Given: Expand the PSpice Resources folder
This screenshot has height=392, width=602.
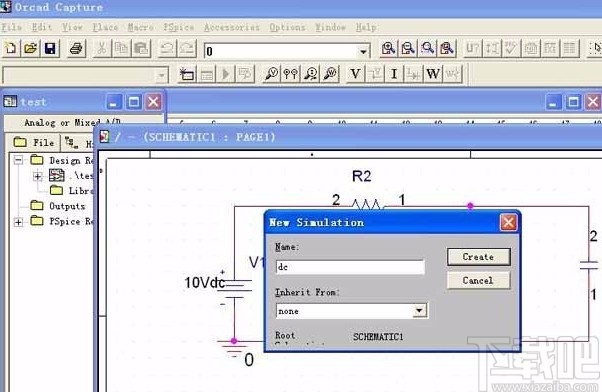Looking at the screenshot, I should [x=18, y=222].
